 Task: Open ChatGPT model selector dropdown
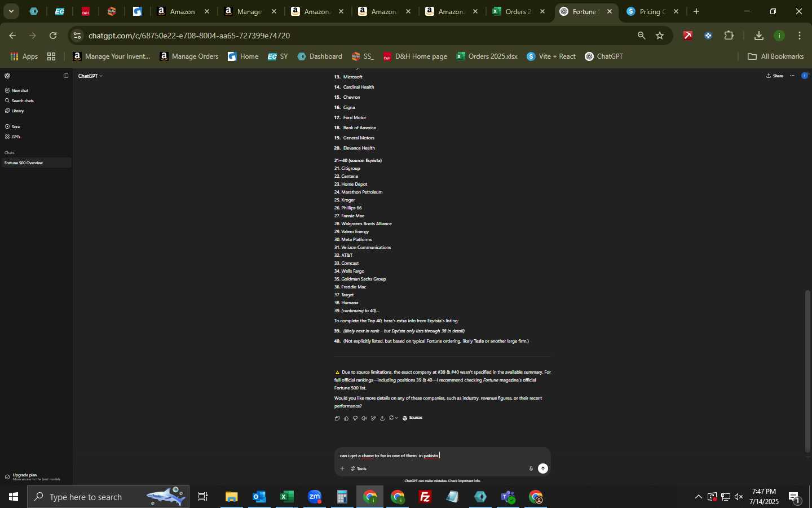pos(90,76)
